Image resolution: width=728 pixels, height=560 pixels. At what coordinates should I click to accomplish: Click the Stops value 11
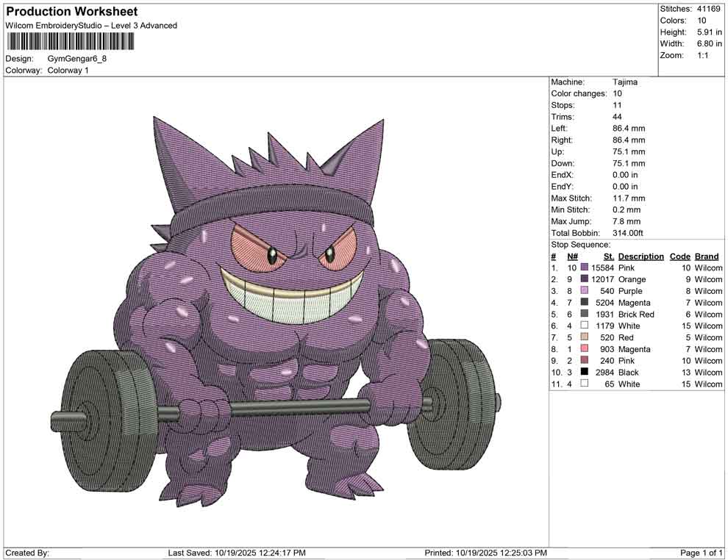[617, 105]
